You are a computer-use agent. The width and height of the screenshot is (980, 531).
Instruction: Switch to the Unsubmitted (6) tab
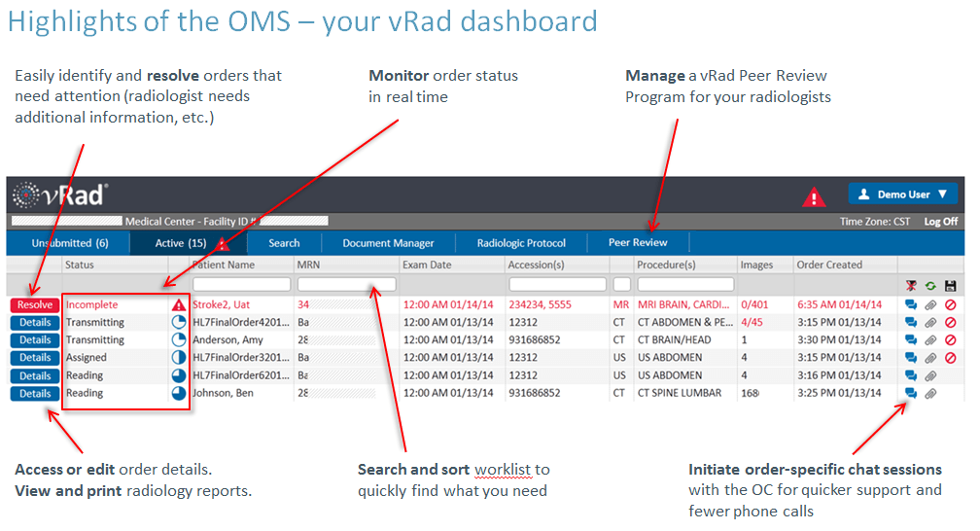click(69, 243)
